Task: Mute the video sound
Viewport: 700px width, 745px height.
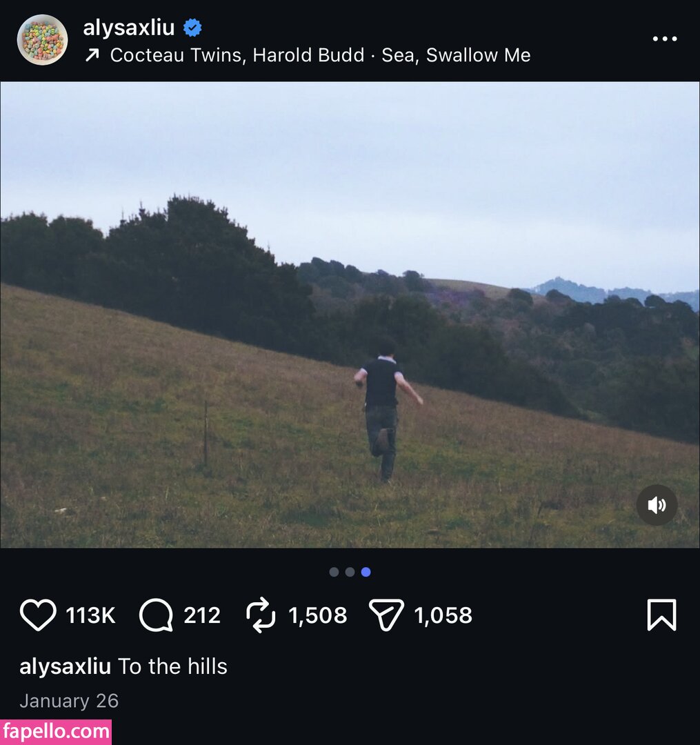Action: coord(657,506)
